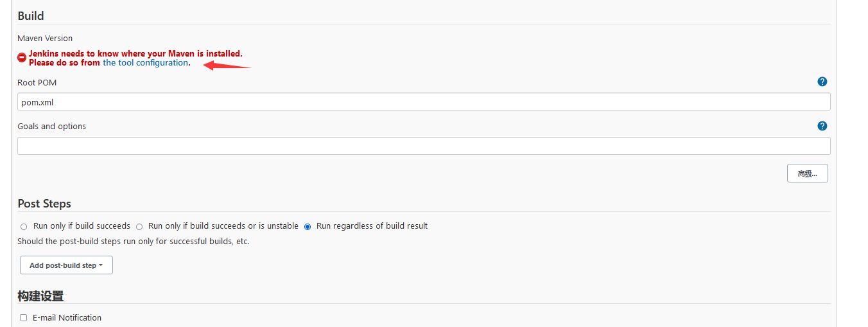Select Run regardless of build result
868x327 pixels.
(x=308, y=227)
